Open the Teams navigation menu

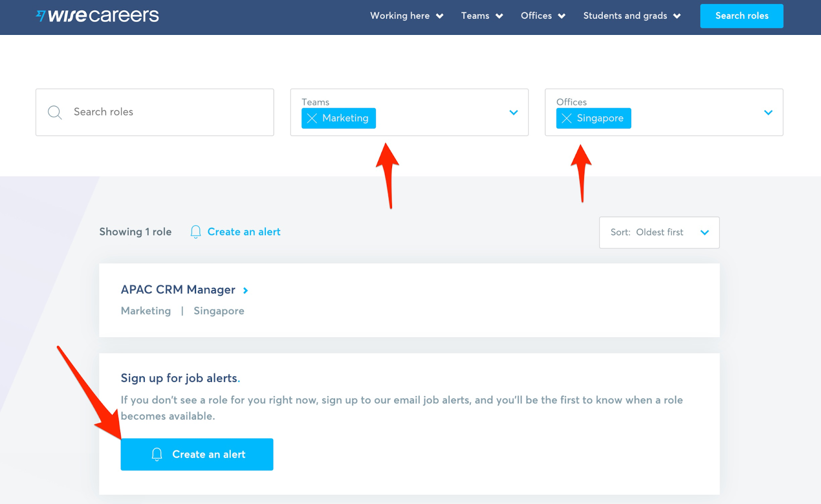point(482,16)
